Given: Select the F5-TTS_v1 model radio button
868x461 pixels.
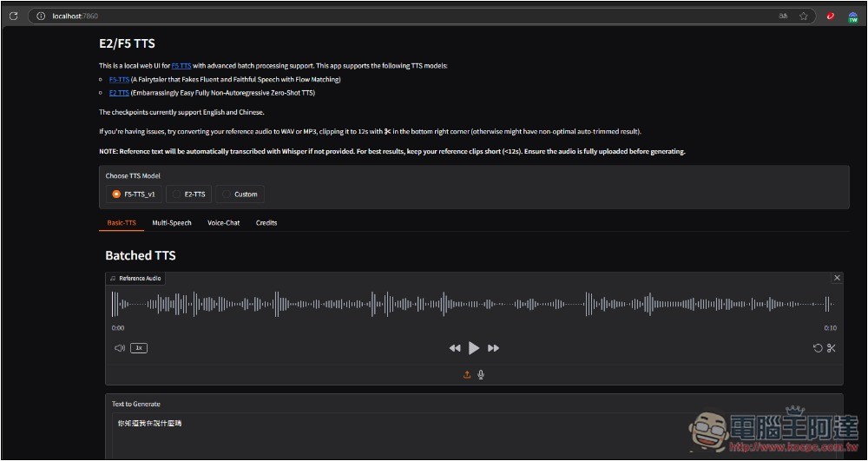Looking at the screenshot, I should (x=116, y=194).
